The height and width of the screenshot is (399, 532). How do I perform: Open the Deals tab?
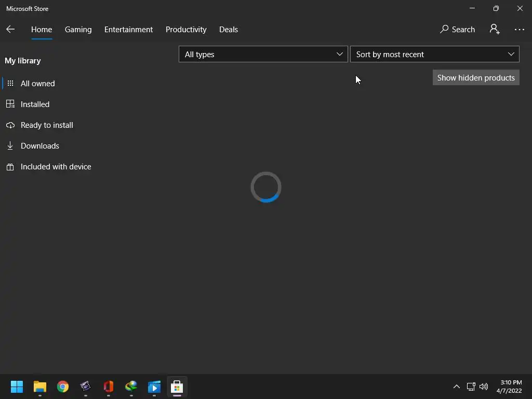229,30
